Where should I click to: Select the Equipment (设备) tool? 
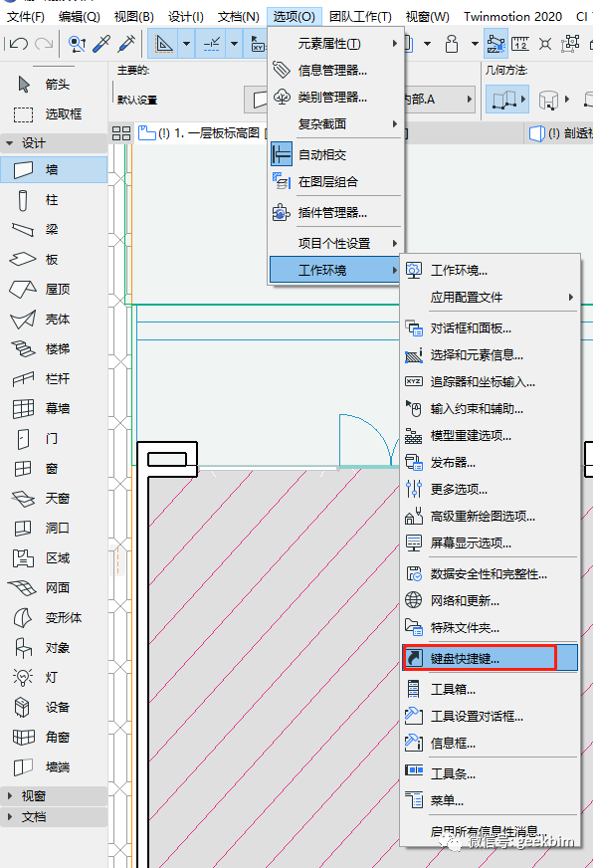54,708
